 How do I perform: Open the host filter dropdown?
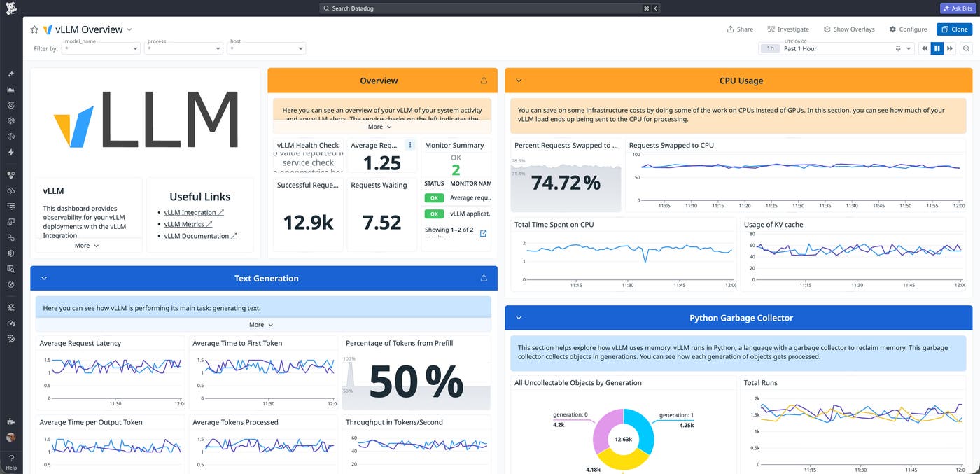point(267,48)
